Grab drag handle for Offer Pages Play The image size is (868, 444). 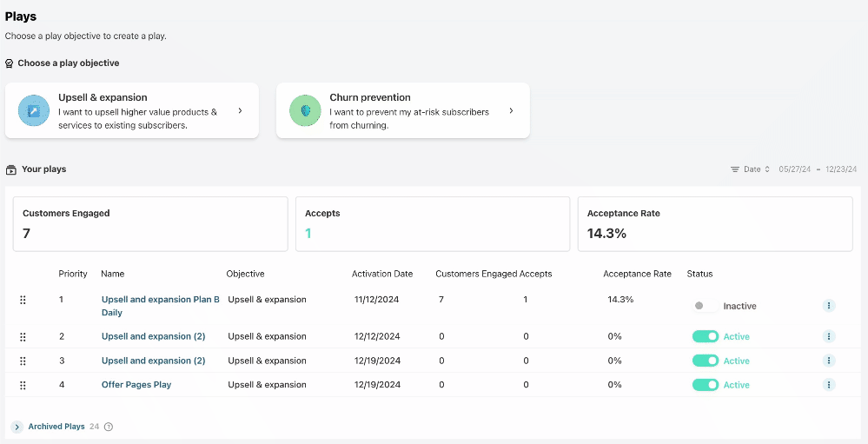23,385
